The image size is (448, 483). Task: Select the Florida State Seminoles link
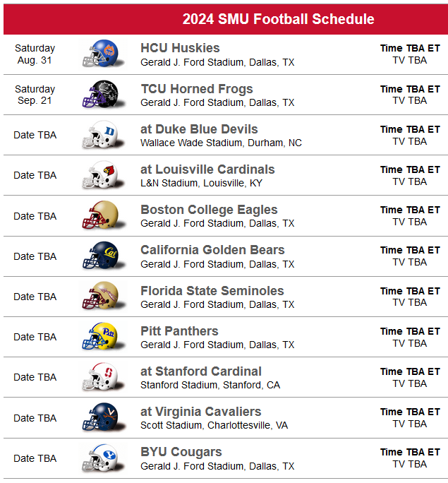tap(212, 291)
